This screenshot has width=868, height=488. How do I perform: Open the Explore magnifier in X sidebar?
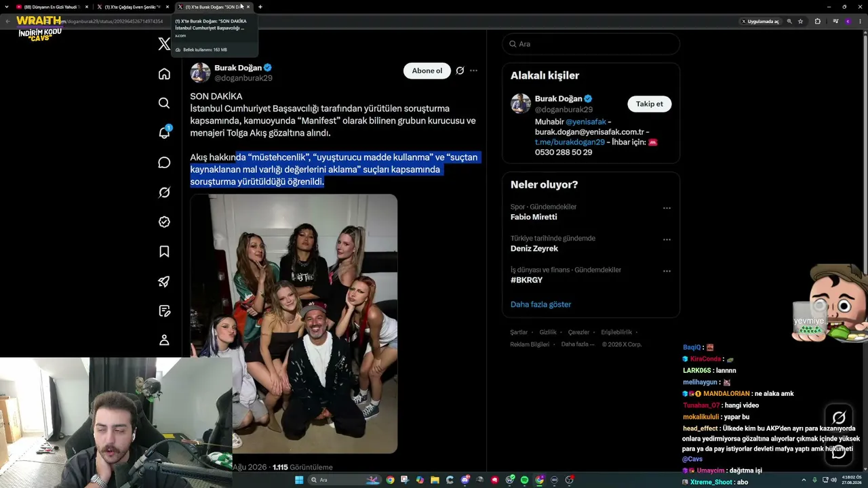(164, 103)
